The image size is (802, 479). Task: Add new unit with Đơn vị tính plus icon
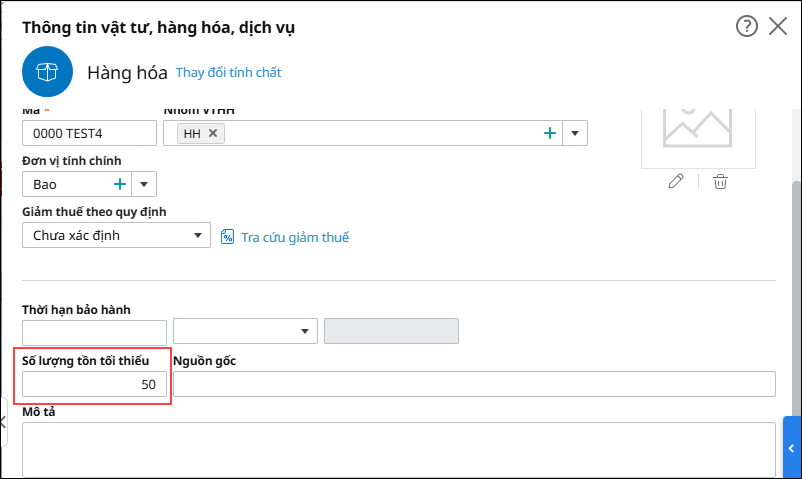(x=120, y=184)
